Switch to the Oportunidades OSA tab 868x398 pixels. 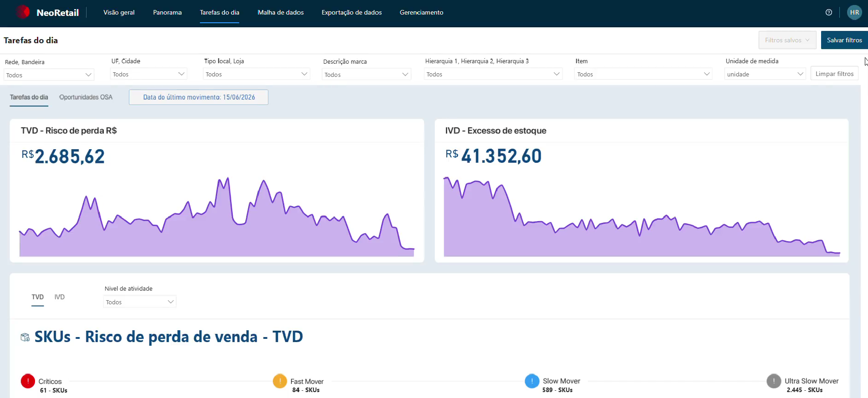point(86,97)
